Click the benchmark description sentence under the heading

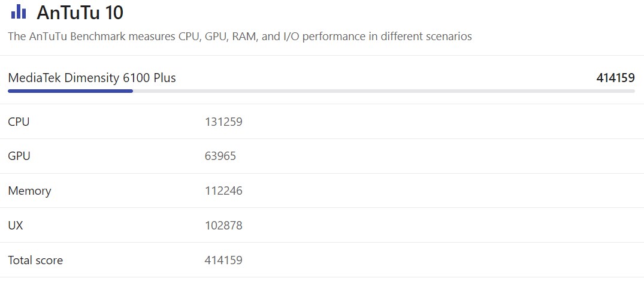coord(240,37)
